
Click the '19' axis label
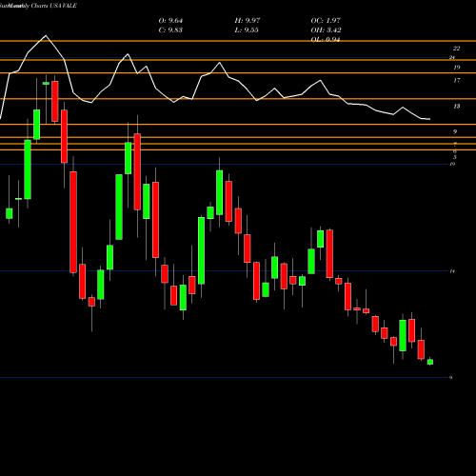[457, 68]
